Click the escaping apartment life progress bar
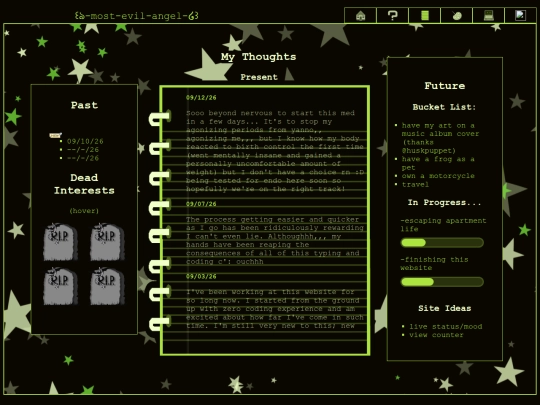The image size is (540, 405). [442, 243]
